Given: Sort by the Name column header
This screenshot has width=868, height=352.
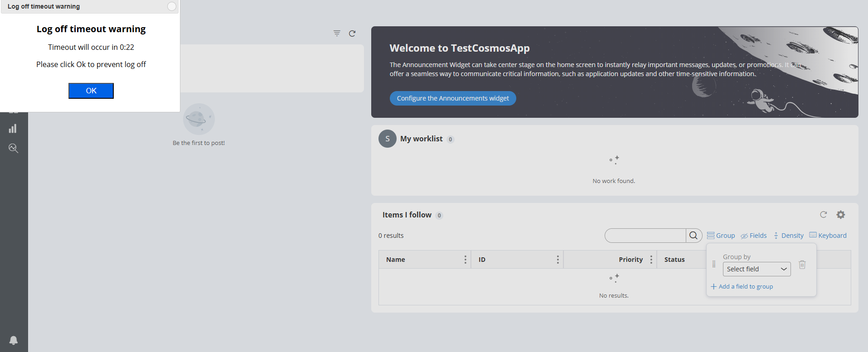Looking at the screenshot, I should (396, 260).
